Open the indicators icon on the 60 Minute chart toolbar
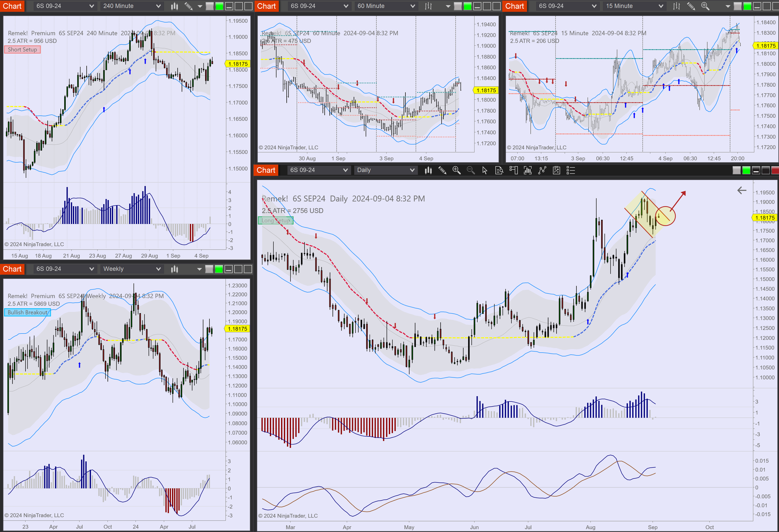Viewport: 779px width, 532px height. point(428,6)
